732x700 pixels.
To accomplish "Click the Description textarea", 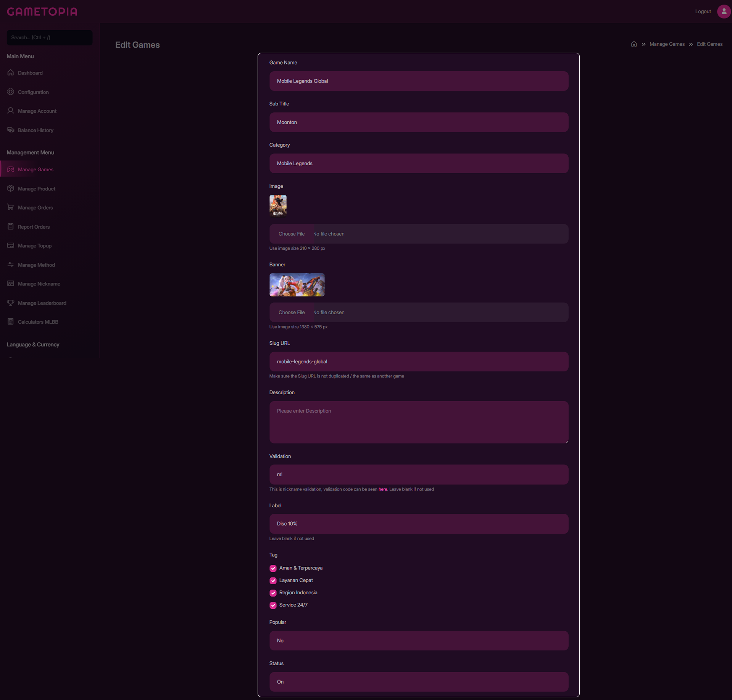I will click(419, 422).
